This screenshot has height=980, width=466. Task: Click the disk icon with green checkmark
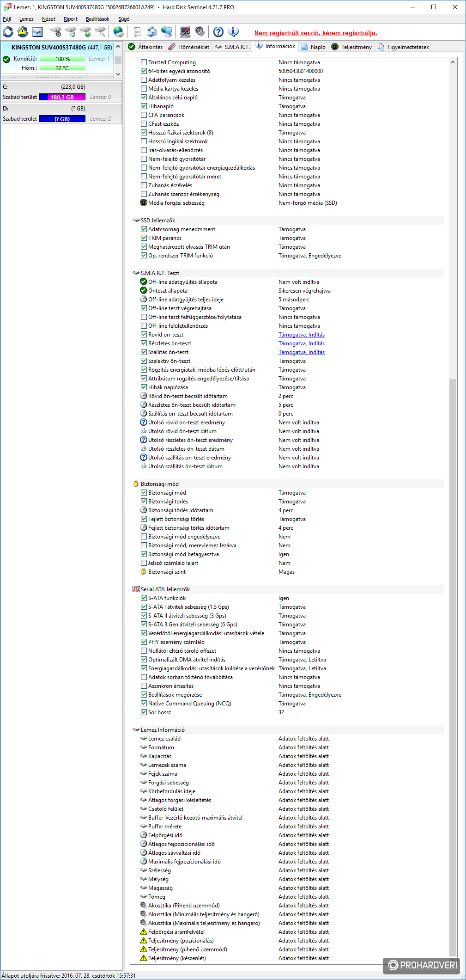tap(85, 32)
